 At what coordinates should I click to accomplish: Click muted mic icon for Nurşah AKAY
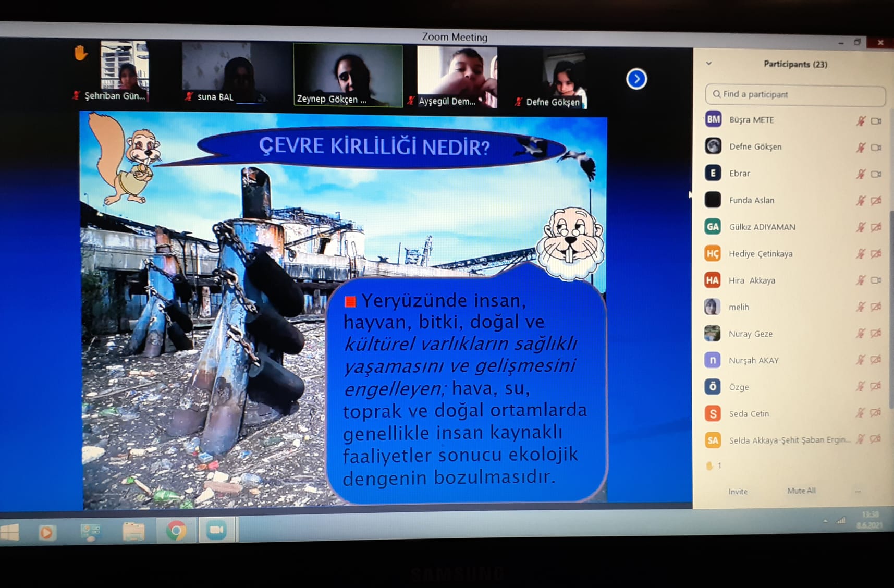click(861, 360)
